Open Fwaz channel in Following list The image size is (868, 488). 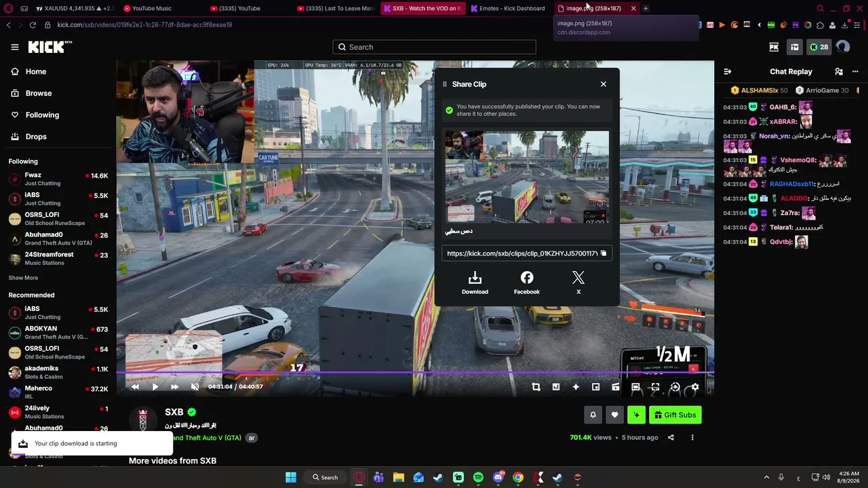58,179
